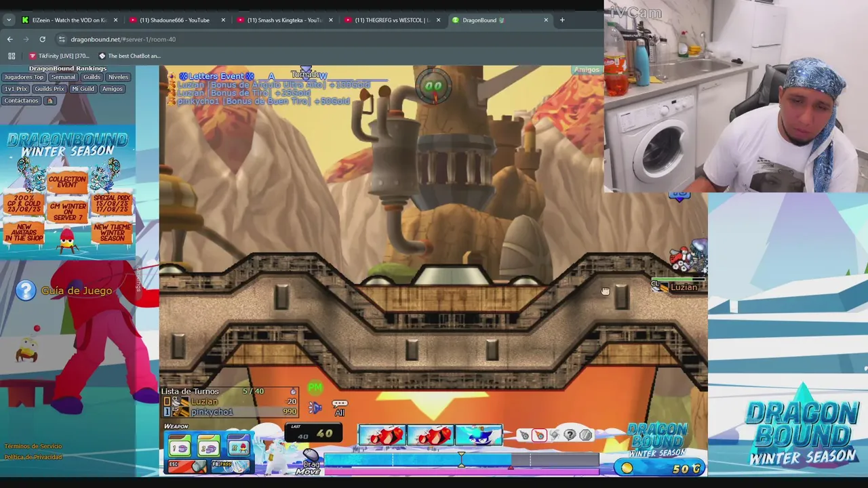868x488 pixels.
Task: Click the Contáctanos button
Action: tap(21, 101)
